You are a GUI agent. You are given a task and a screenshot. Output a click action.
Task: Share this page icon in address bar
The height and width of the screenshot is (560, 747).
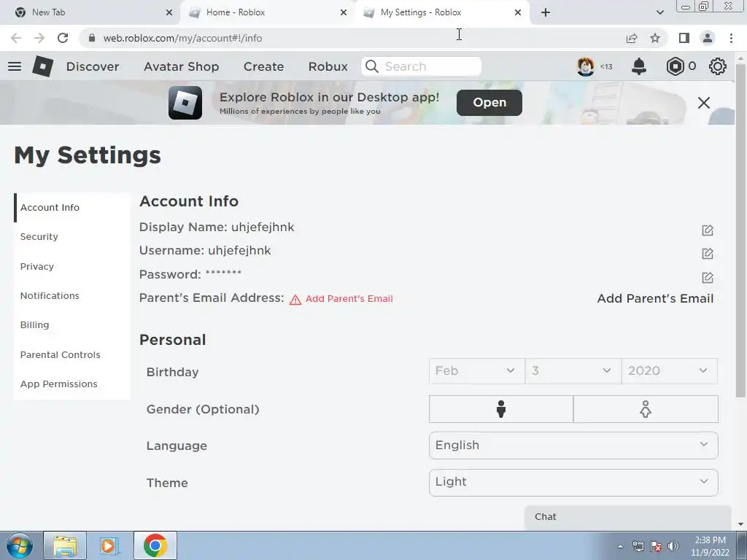point(632,38)
